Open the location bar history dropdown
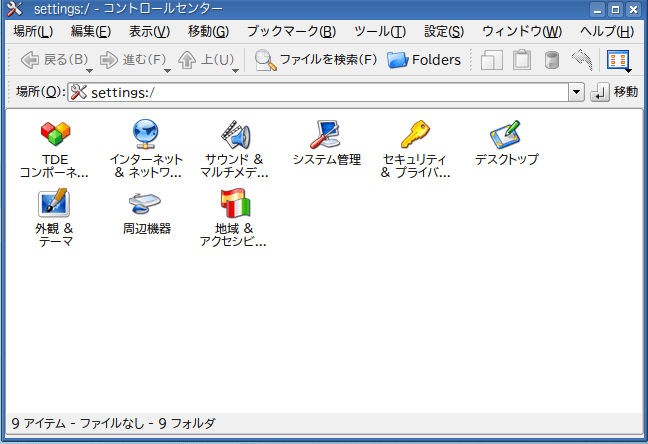 pos(576,92)
